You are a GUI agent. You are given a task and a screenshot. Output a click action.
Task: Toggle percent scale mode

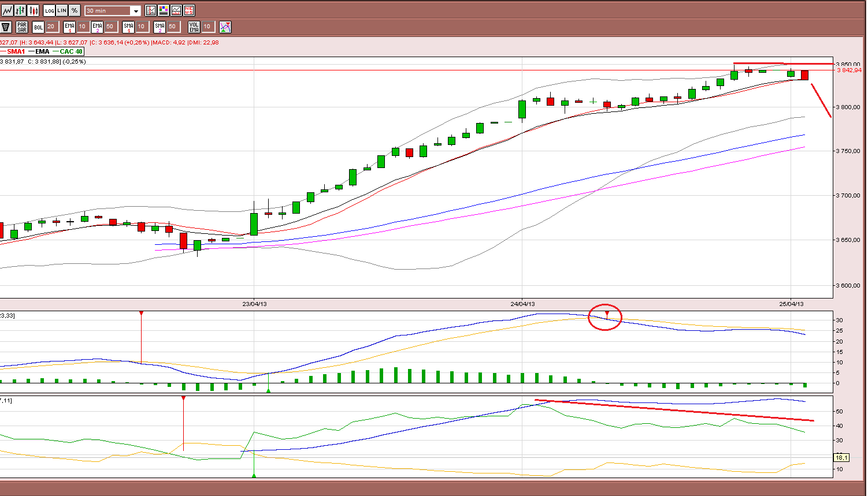(75, 10)
